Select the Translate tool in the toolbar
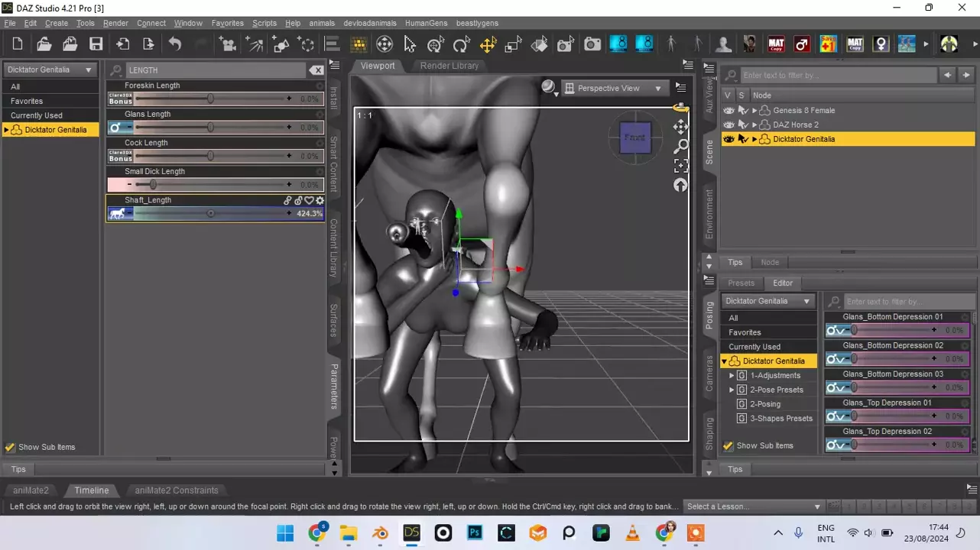The width and height of the screenshot is (980, 550). [488, 44]
